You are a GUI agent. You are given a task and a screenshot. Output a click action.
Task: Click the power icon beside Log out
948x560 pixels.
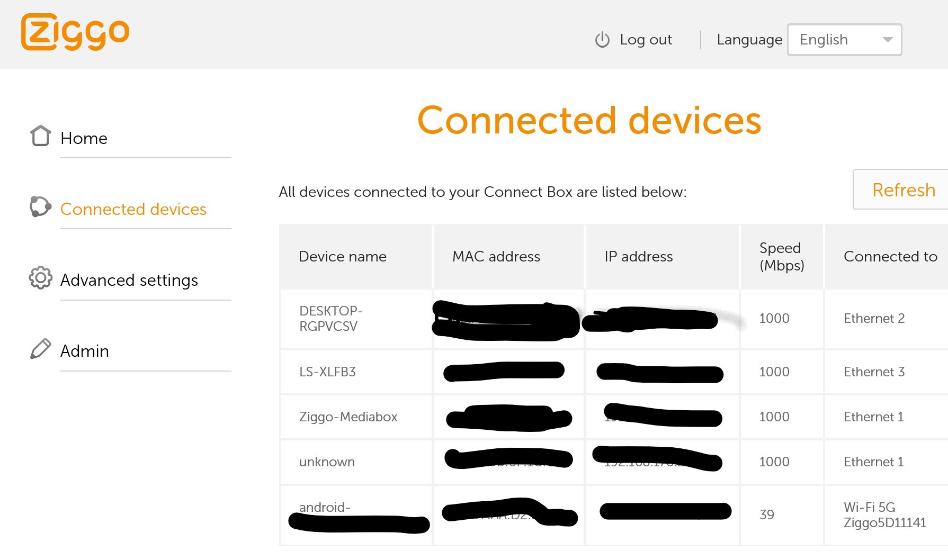pyautogui.click(x=602, y=40)
